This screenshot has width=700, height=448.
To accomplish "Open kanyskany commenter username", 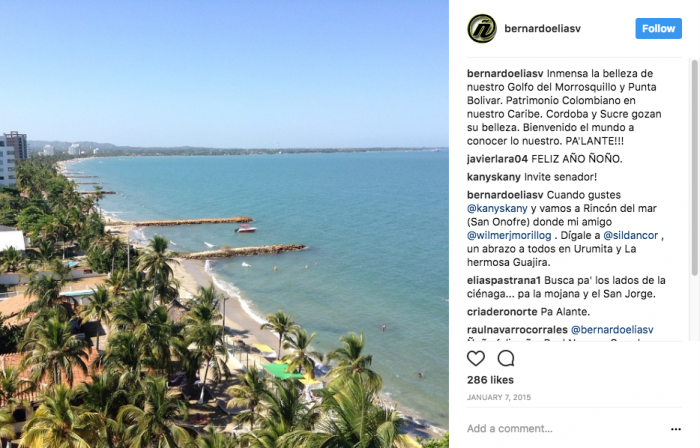I will click(x=494, y=177).
